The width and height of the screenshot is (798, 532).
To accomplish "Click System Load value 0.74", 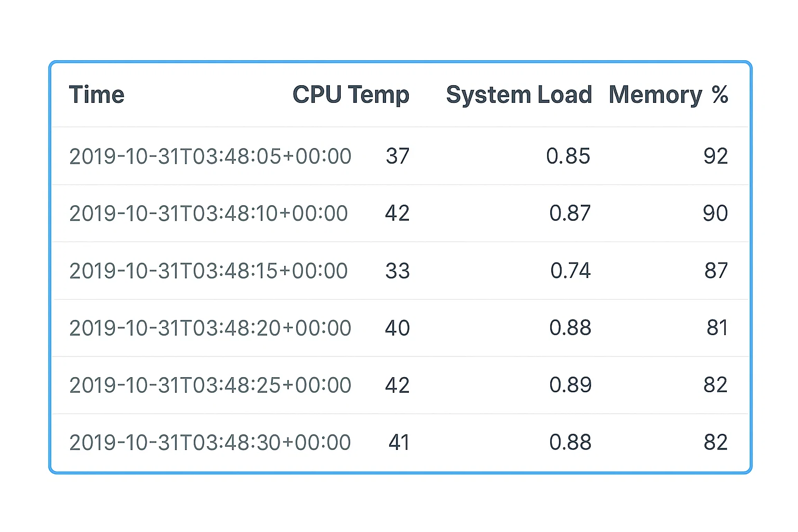I will (x=570, y=271).
